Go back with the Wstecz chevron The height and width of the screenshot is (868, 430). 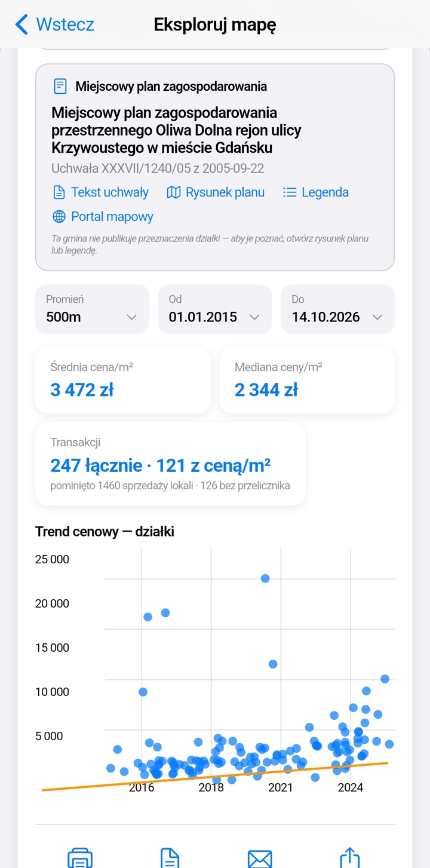21,24
